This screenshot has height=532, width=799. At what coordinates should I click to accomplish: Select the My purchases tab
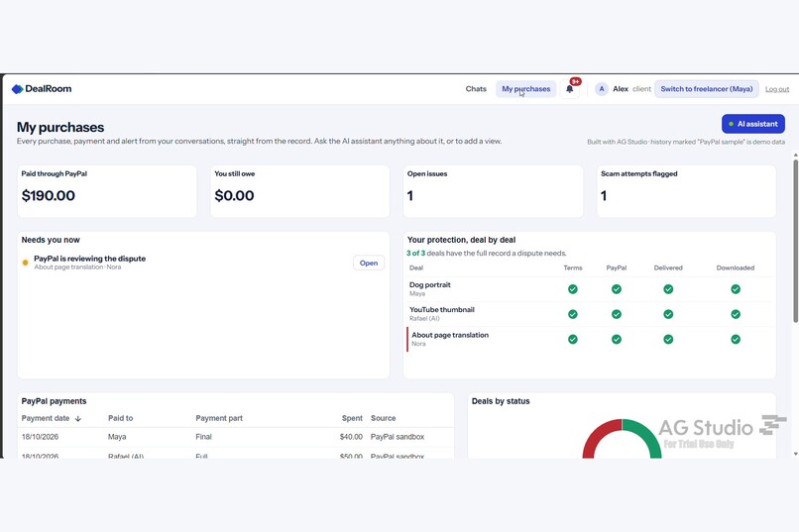click(525, 88)
